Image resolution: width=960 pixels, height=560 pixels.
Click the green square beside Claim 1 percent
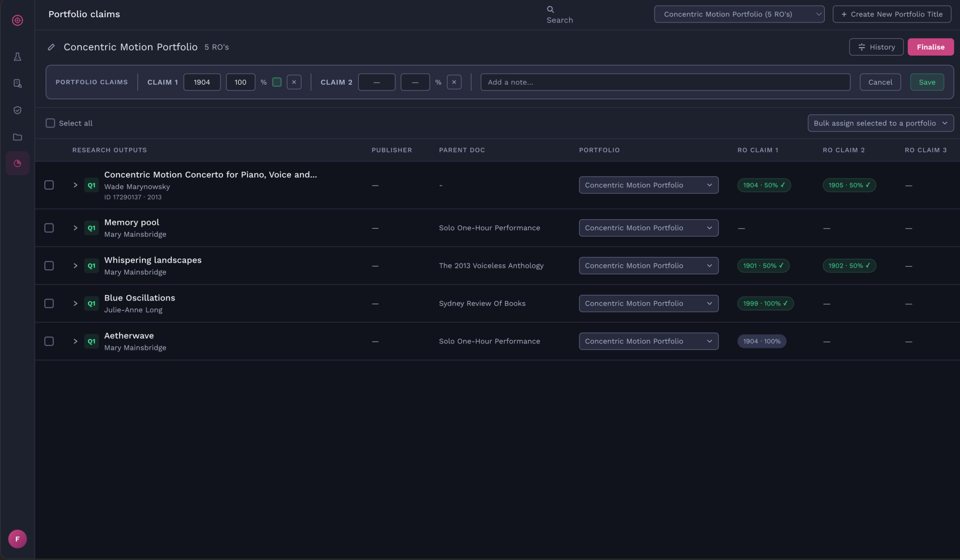[277, 82]
